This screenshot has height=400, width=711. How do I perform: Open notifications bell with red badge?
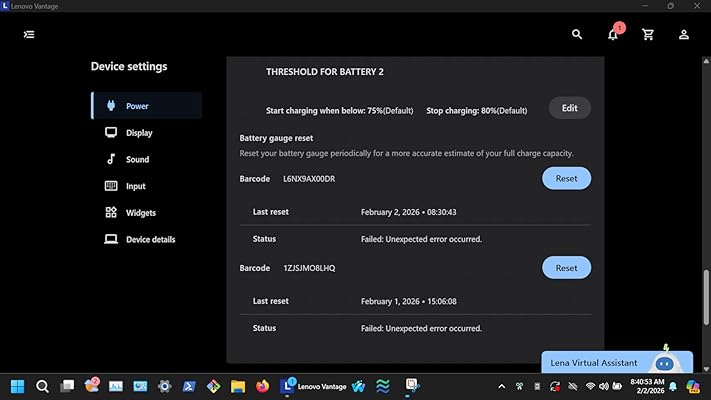click(613, 34)
